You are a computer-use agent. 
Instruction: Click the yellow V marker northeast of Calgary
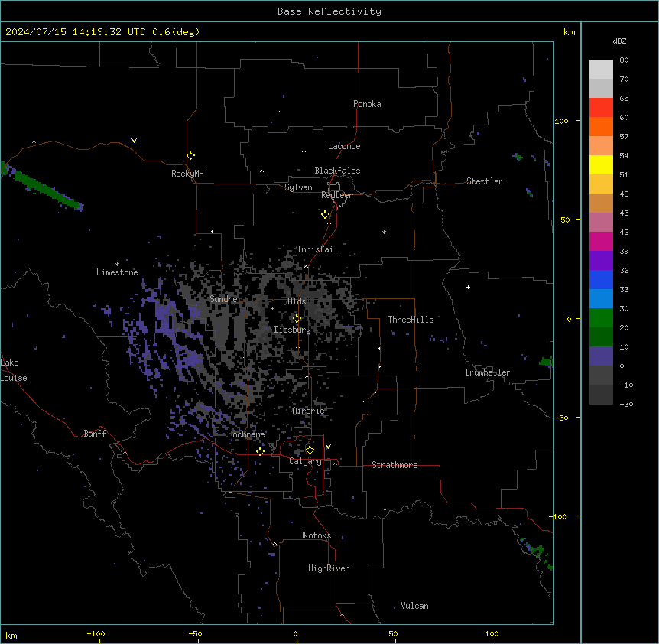tap(328, 447)
